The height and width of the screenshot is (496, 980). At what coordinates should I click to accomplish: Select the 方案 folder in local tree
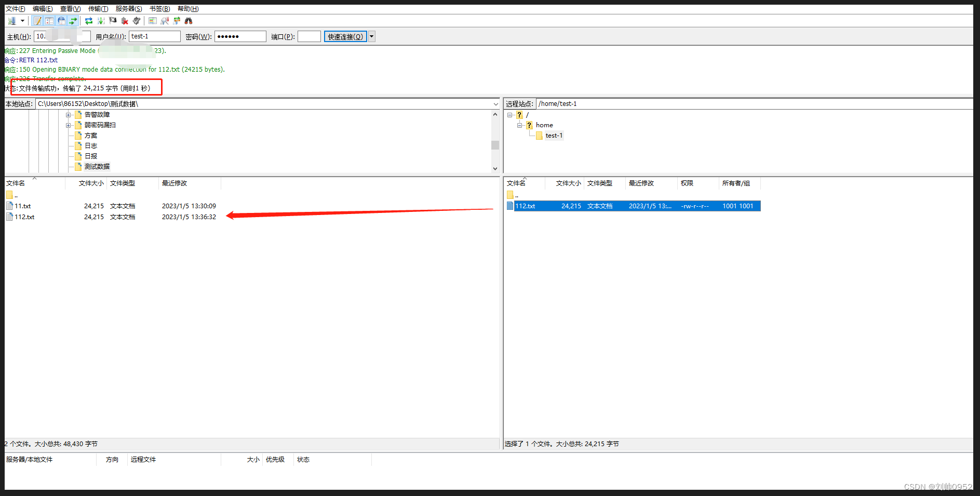91,136
